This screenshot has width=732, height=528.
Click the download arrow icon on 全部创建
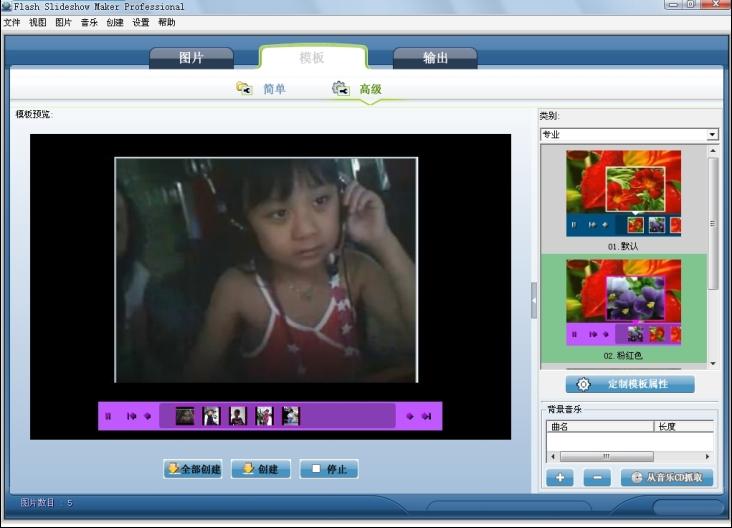click(x=173, y=468)
